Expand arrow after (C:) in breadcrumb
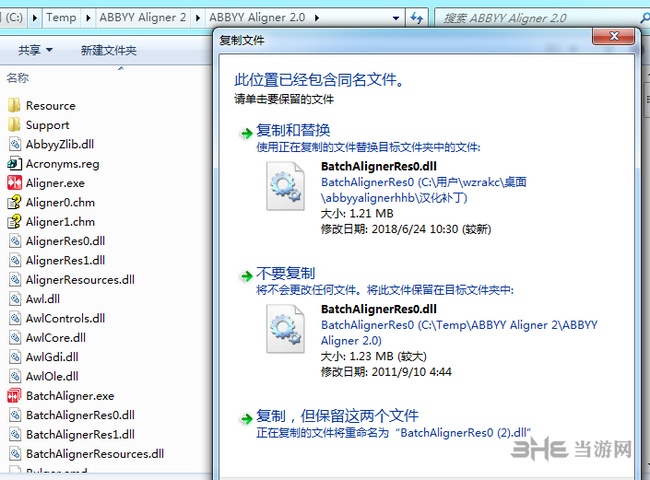 click(34, 18)
